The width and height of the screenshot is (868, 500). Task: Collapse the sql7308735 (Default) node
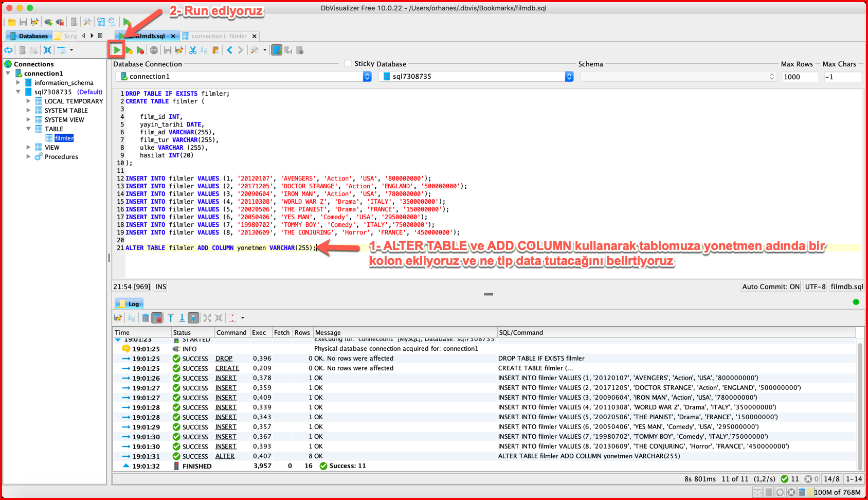click(x=18, y=92)
